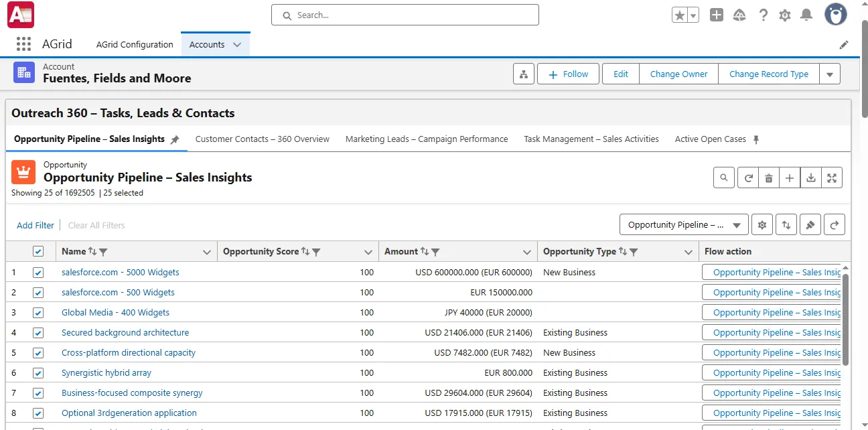Delete selected records with trash icon
The height and width of the screenshot is (430, 868).
coord(769,177)
